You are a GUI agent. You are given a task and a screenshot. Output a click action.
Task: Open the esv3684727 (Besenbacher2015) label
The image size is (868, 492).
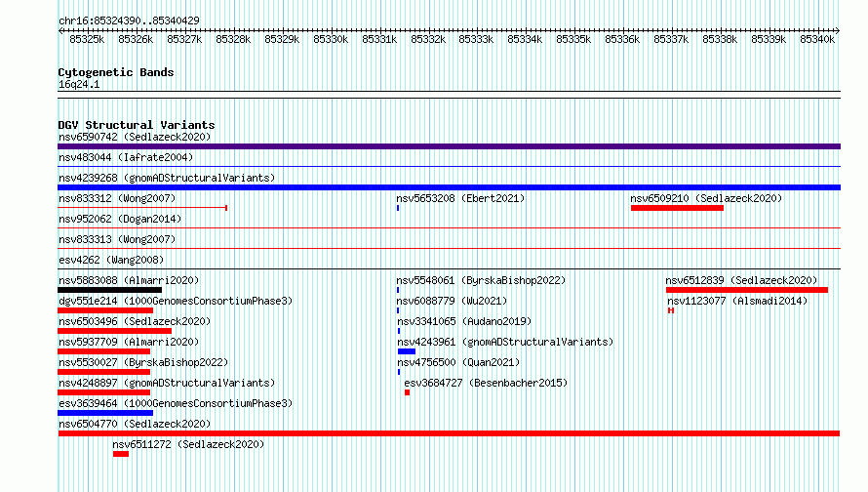click(486, 383)
